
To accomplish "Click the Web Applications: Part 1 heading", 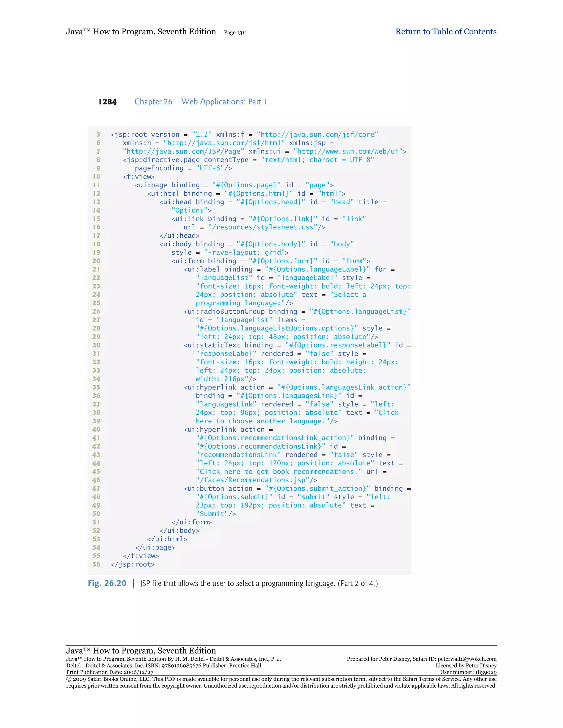I will click(224, 102).
